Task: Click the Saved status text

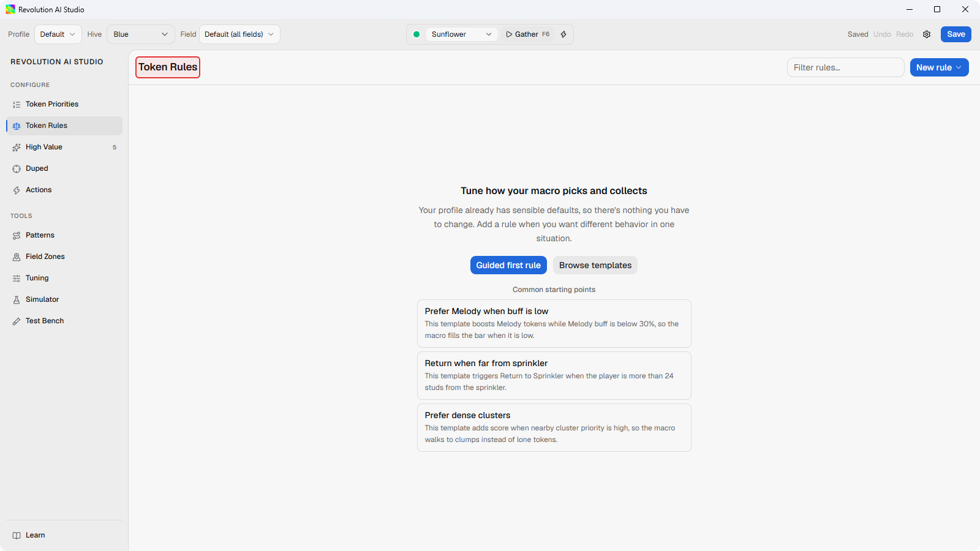Action: pos(858,34)
